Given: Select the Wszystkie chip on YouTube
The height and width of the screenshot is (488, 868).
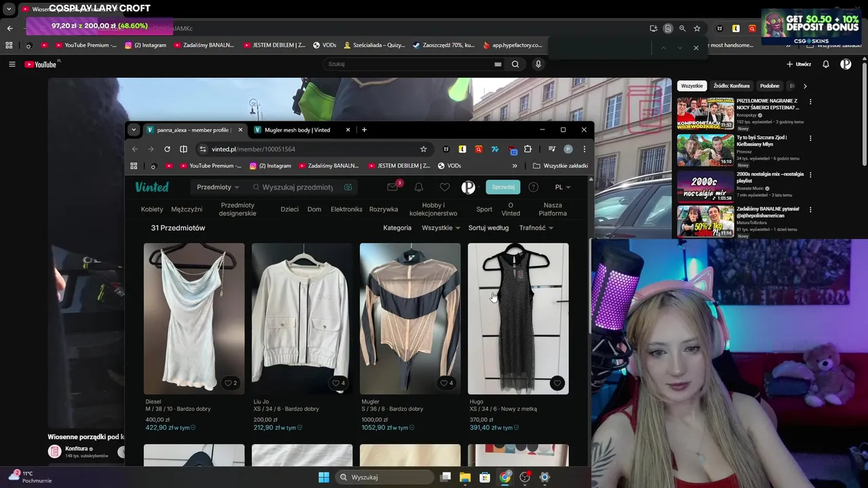Looking at the screenshot, I should tap(692, 86).
